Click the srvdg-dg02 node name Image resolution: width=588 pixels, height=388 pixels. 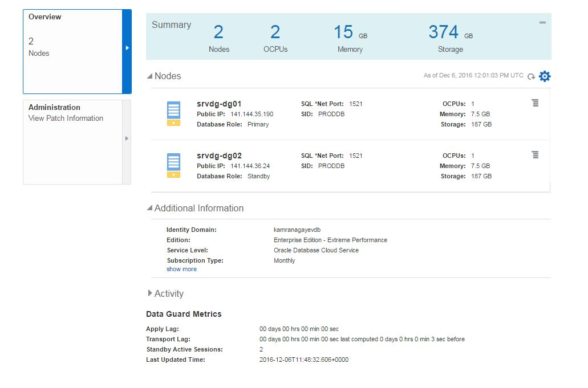coord(219,156)
